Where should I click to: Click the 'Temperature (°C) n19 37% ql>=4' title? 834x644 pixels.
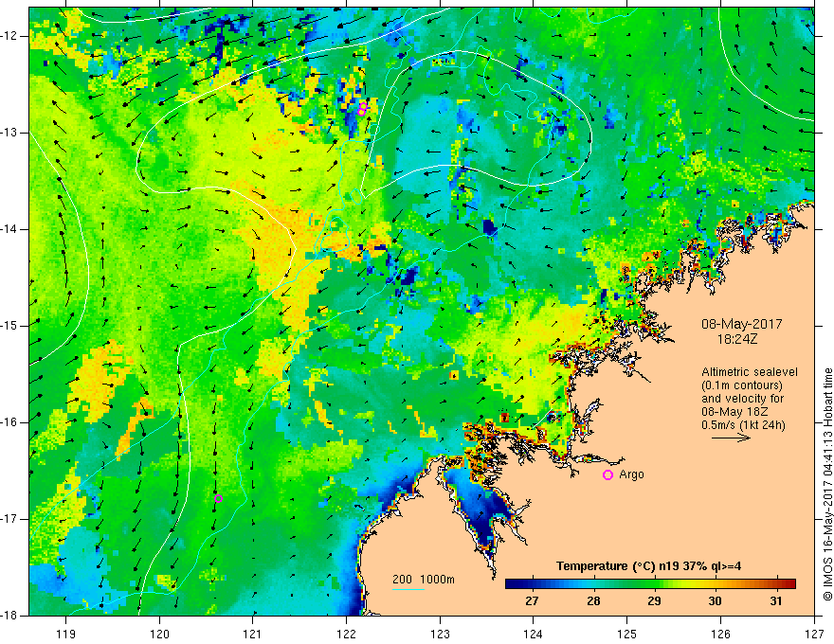coord(648,566)
